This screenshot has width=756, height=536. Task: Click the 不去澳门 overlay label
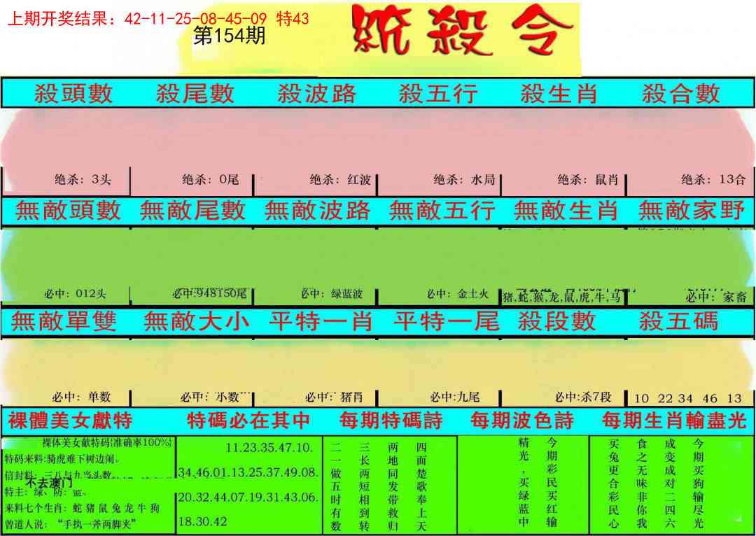click(x=50, y=483)
